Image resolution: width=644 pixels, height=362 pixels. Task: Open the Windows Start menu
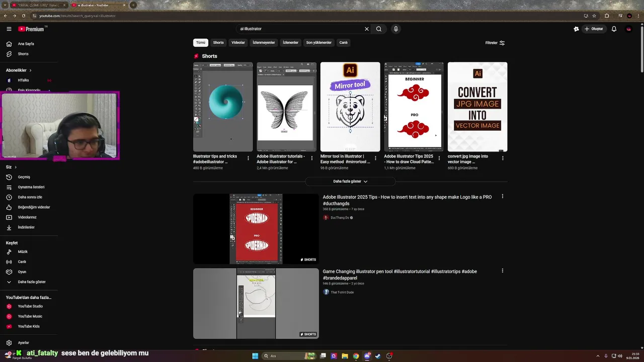pos(255,356)
